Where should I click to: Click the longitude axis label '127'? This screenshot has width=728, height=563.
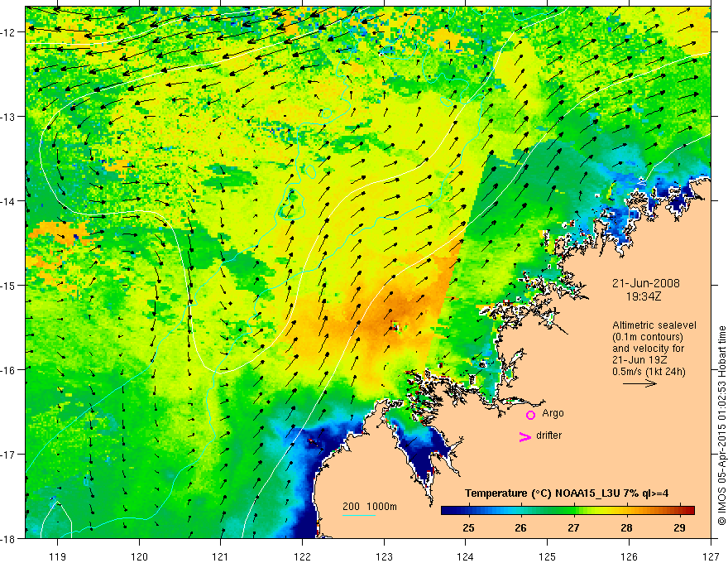click(x=711, y=556)
